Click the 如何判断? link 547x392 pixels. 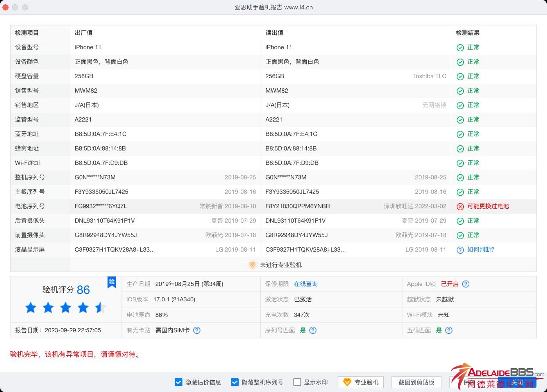coord(481,250)
